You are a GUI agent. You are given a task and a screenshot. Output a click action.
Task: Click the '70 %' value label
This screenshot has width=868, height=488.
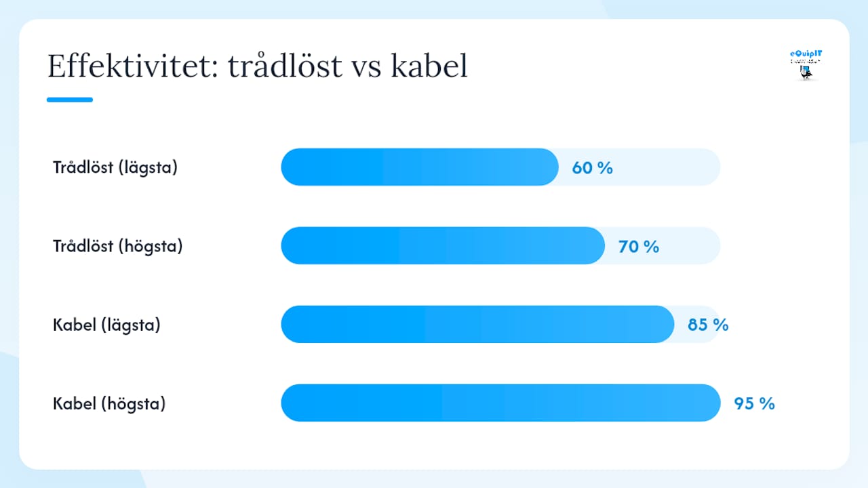(639, 246)
